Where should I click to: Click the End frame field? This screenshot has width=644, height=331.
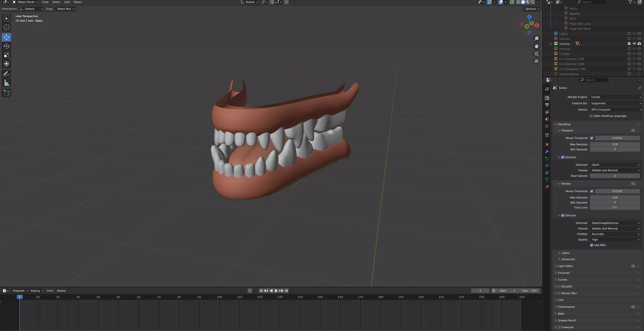click(x=529, y=291)
